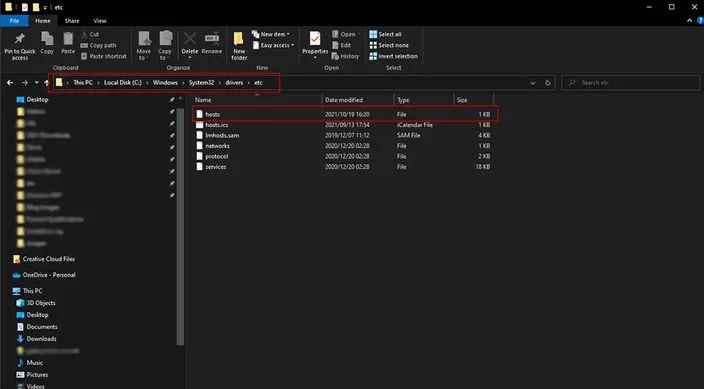Image resolution: width=704 pixels, height=389 pixels.
Task: Open Creative Cloud Files in sidebar
Action: (x=44, y=259)
